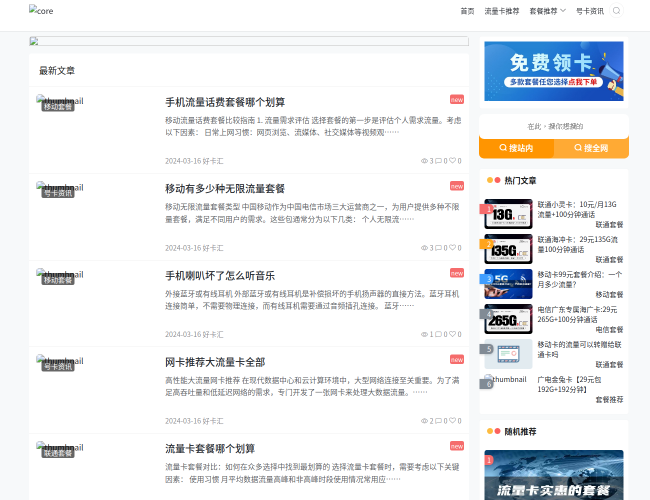
Task: Click comment icon for 手机喇叭坏了怎么听音乐
Action: [438, 334]
